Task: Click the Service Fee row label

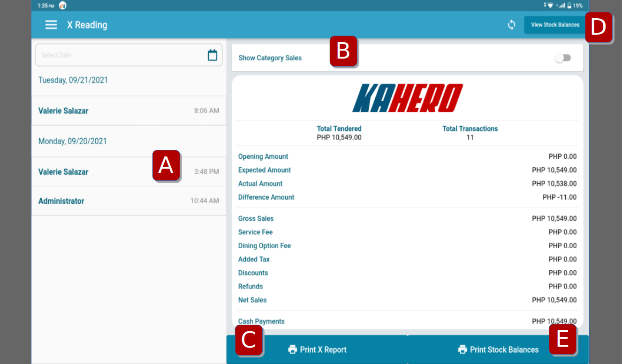Action: coord(255,232)
